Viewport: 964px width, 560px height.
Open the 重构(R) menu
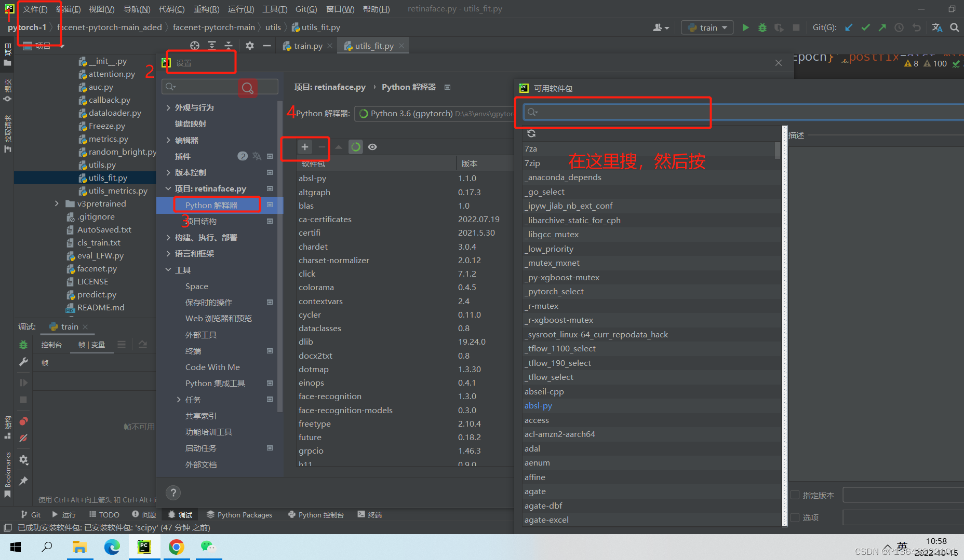pyautogui.click(x=206, y=9)
